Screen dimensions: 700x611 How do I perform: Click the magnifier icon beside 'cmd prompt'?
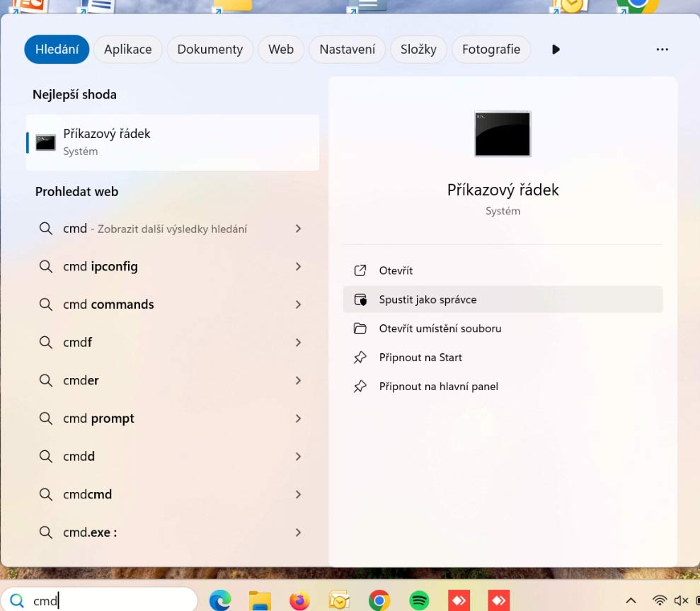click(x=45, y=418)
